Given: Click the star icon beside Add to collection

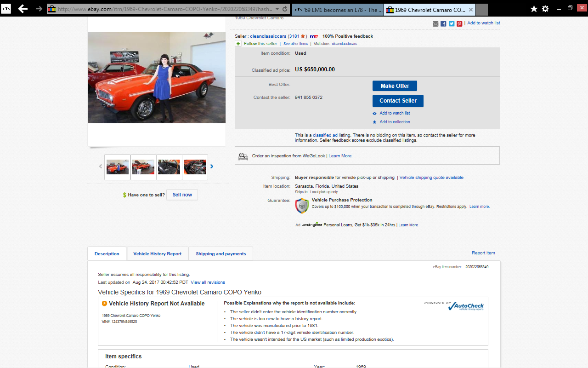Looking at the screenshot, I should 375,122.
